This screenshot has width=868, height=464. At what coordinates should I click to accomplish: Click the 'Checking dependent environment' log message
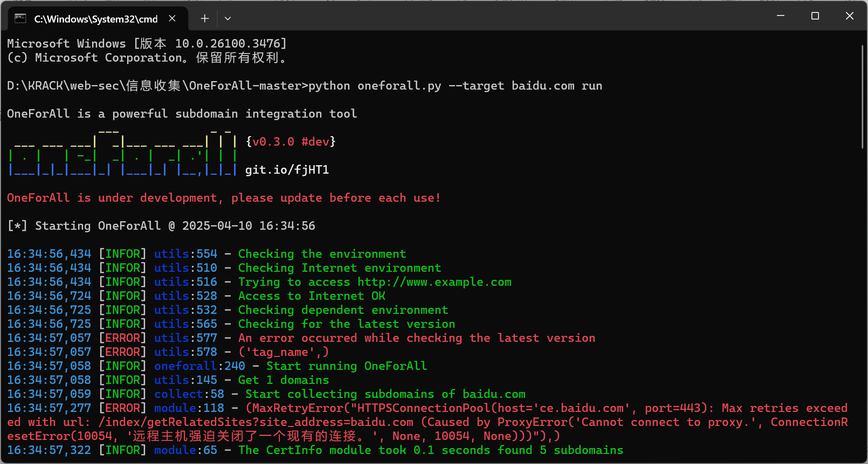pyautogui.click(x=343, y=310)
